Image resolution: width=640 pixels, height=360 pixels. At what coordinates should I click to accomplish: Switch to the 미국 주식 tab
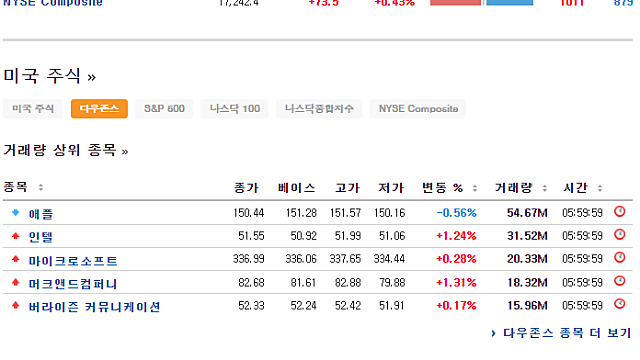pos(33,109)
